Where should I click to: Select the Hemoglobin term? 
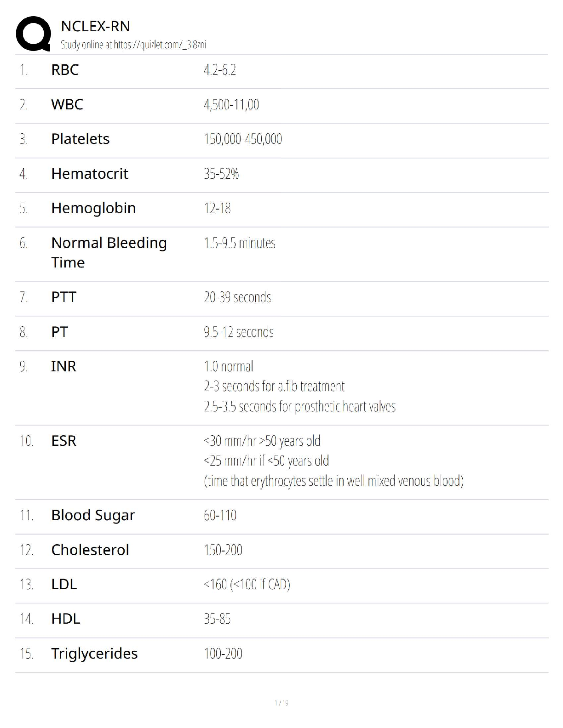[93, 208]
